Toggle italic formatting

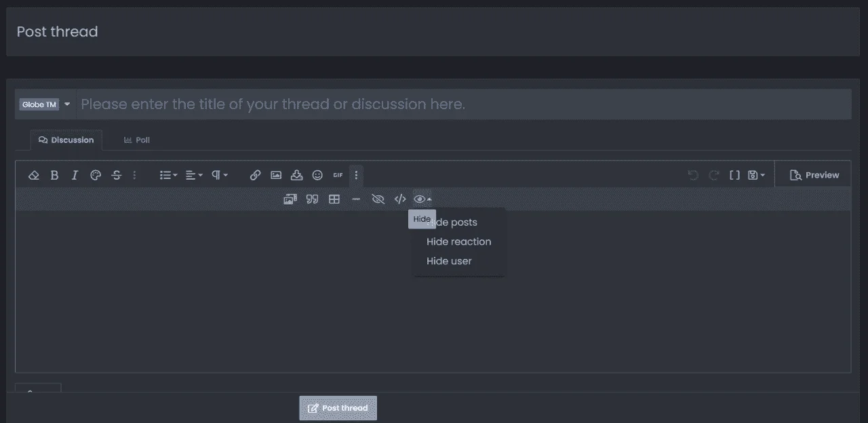coord(75,175)
